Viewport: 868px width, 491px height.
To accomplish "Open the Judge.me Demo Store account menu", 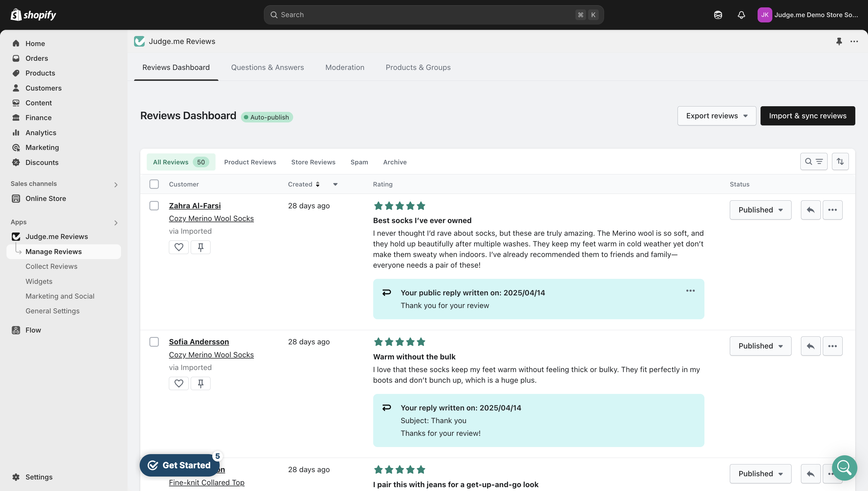I will tap(808, 15).
